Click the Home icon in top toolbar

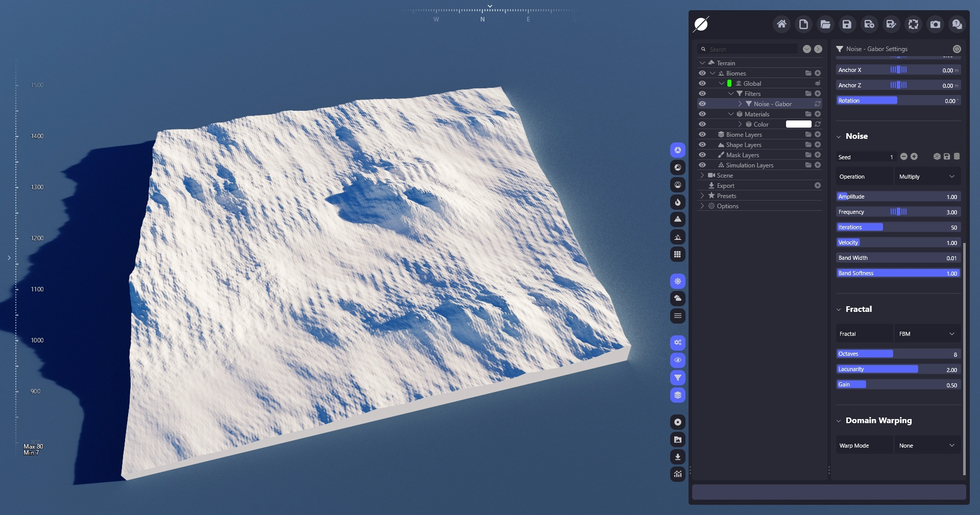[781, 24]
